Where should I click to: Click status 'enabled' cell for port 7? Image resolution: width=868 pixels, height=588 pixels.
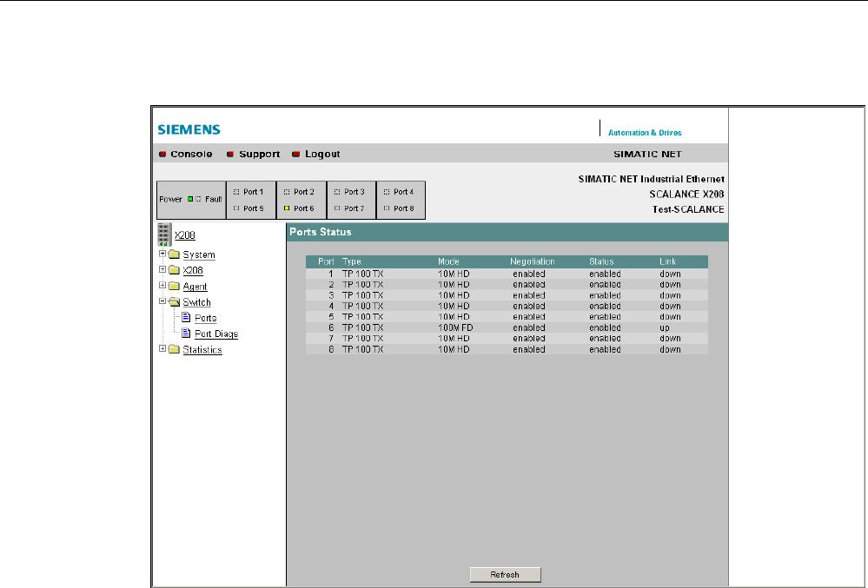click(605, 339)
